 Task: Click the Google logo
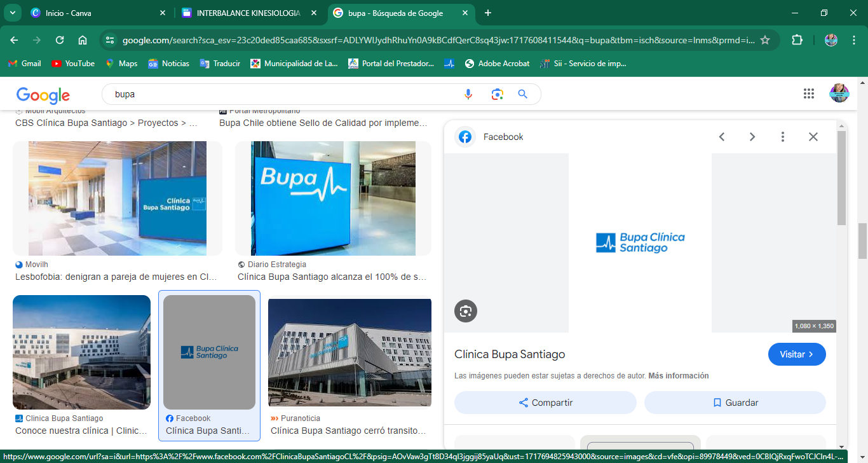(x=43, y=95)
